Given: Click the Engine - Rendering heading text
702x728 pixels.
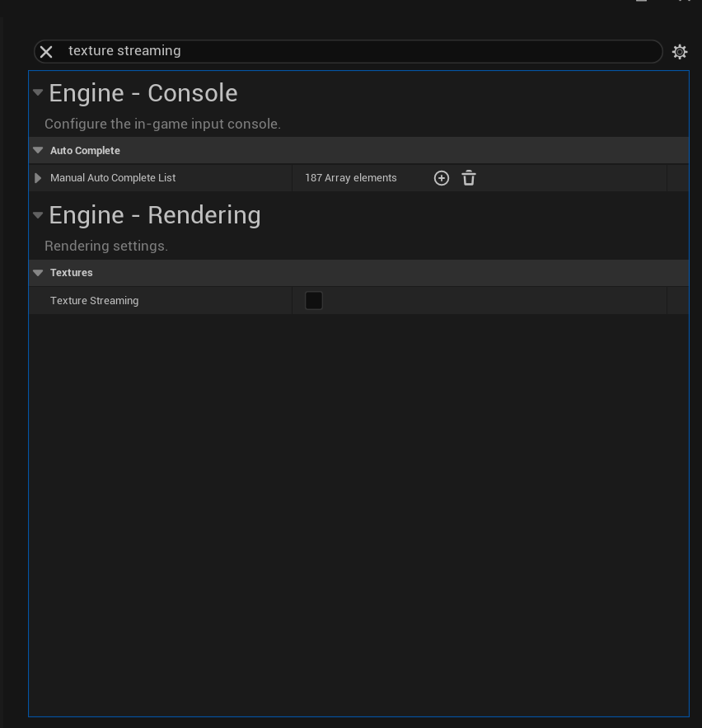Looking at the screenshot, I should tap(155, 215).
